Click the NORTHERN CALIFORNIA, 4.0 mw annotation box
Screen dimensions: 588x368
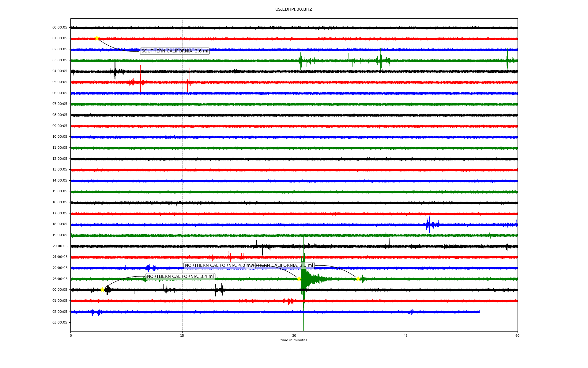pos(214,266)
